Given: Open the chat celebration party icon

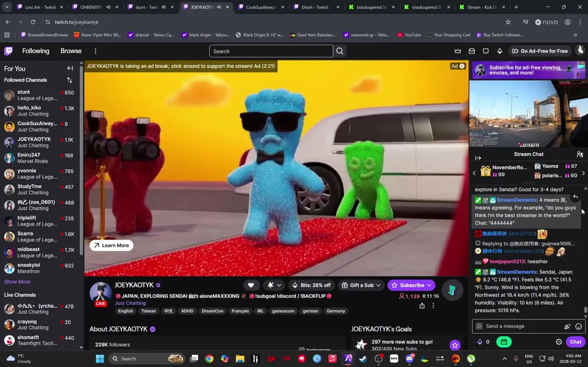Looking at the screenshot, I should pyautogui.click(x=568, y=326).
